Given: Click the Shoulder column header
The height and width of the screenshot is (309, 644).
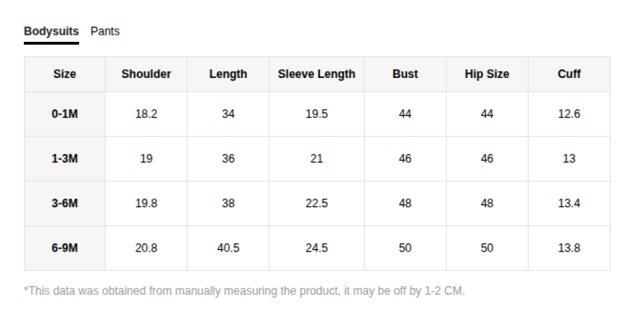Looking at the screenshot, I should click(x=146, y=74).
